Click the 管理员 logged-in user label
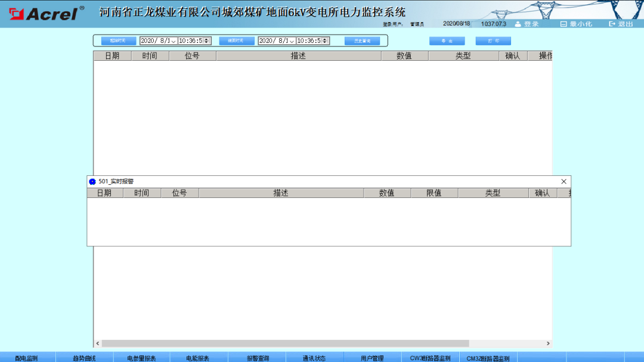This screenshot has height=362, width=644. [x=417, y=24]
